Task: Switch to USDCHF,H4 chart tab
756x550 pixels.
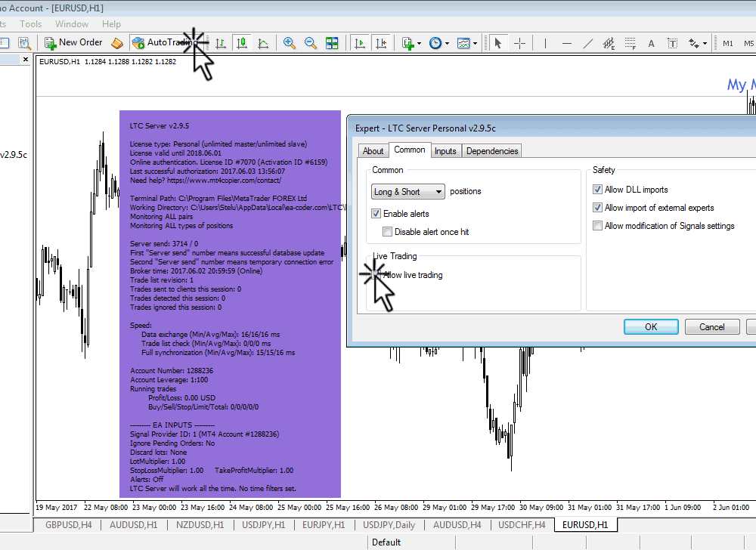Action: [x=522, y=524]
